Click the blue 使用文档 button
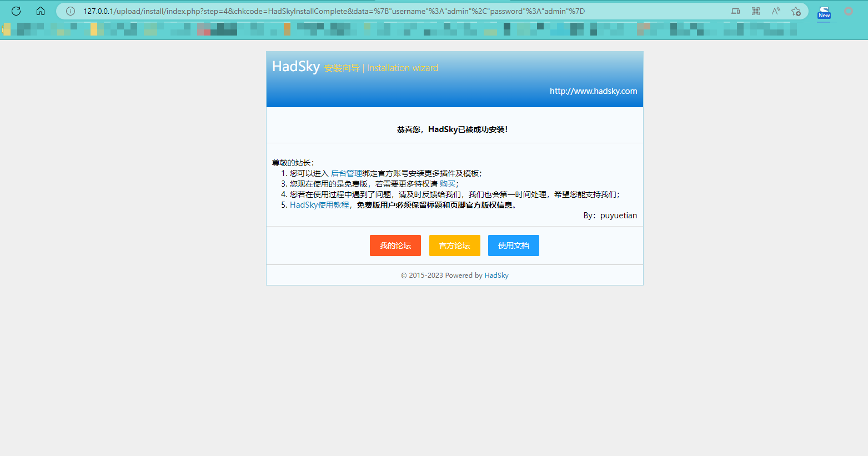This screenshot has height=456, width=868. tap(514, 245)
